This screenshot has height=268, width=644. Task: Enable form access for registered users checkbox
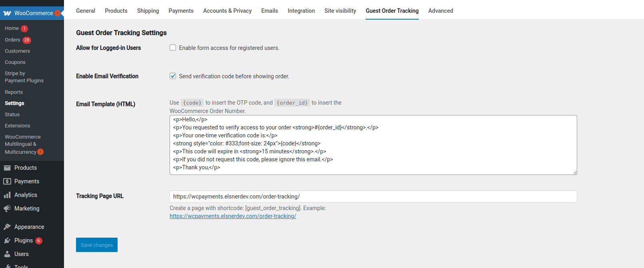pyautogui.click(x=173, y=48)
